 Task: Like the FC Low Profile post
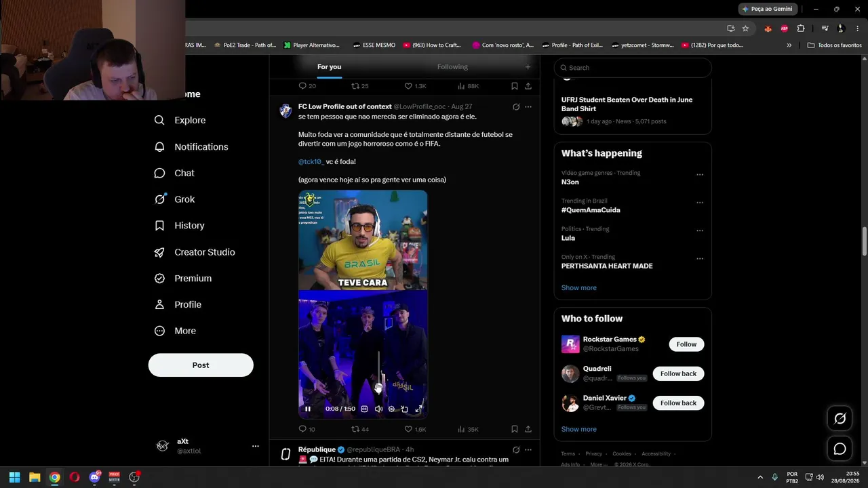tap(415, 429)
